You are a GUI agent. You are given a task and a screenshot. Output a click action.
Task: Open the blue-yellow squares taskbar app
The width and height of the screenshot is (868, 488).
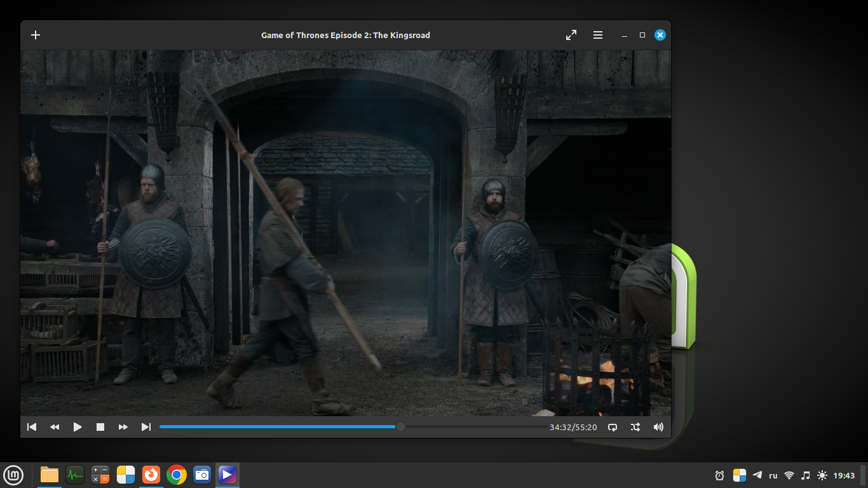(126, 475)
